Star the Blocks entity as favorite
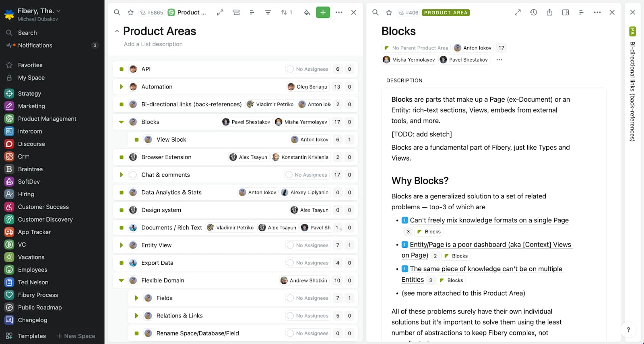The height and width of the screenshot is (344, 644). click(x=389, y=12)
